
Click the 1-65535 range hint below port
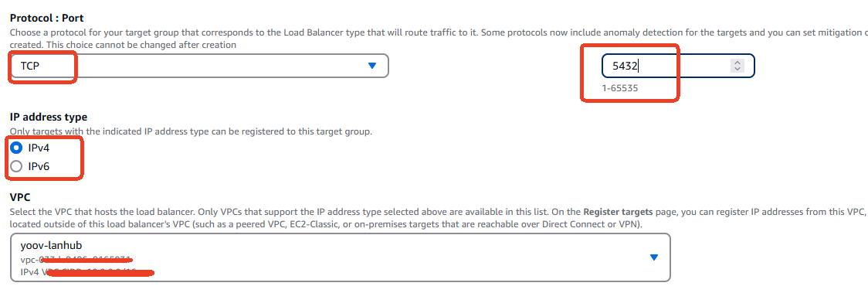623,88
